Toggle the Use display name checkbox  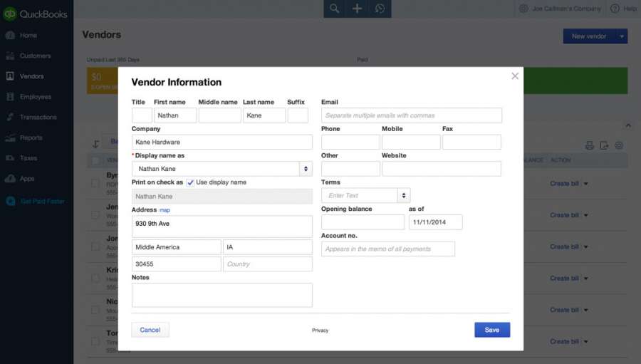tap(190, 183)
